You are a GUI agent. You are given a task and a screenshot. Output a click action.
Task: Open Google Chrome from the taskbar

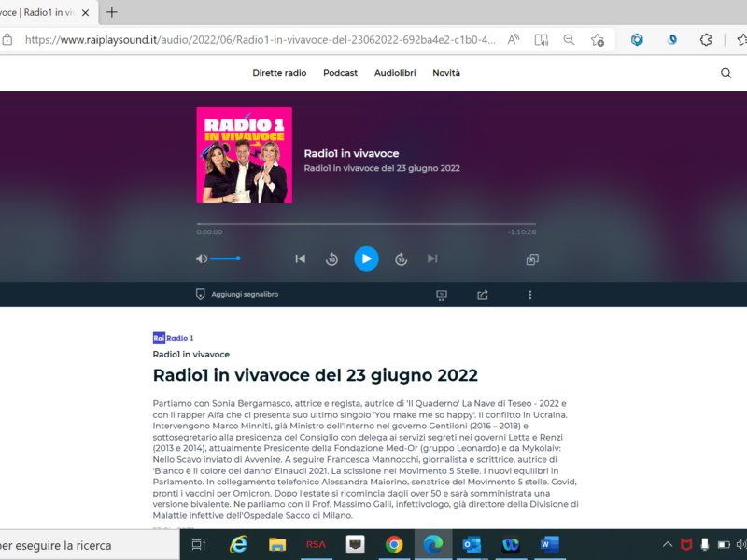click(394, 544)
